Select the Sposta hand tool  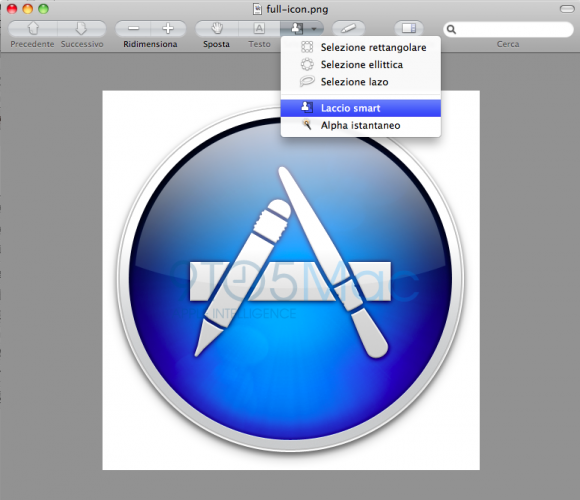[217, 28]
